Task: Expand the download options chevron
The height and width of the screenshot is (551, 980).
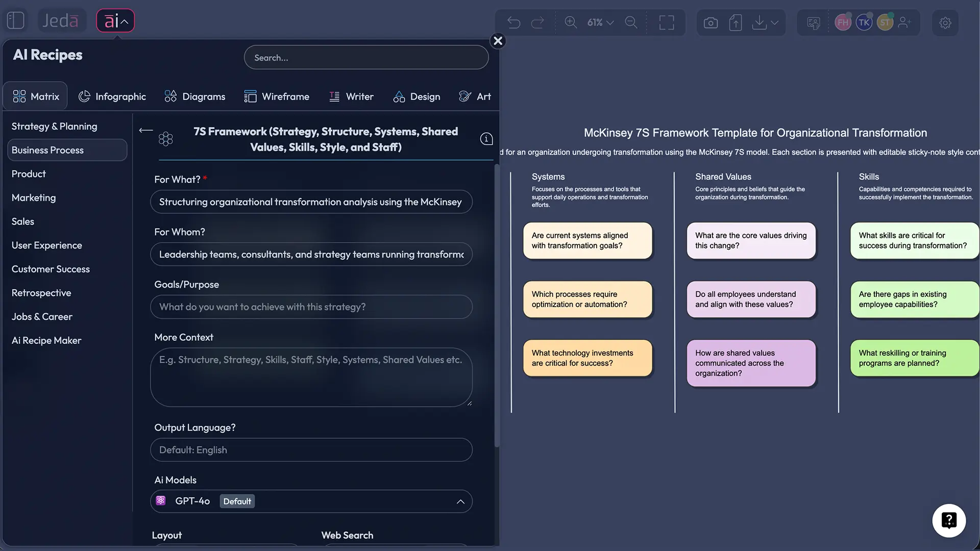Action: click(774, 22)
